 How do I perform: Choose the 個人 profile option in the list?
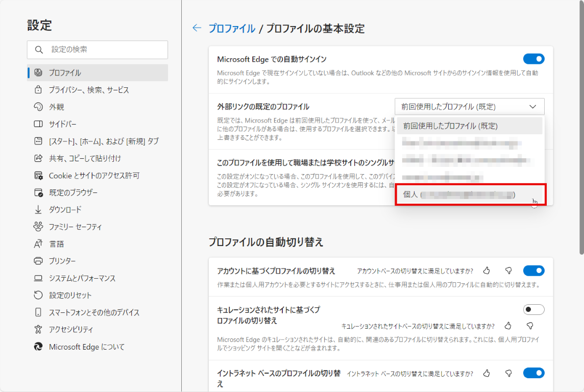[x=470, y=194]
